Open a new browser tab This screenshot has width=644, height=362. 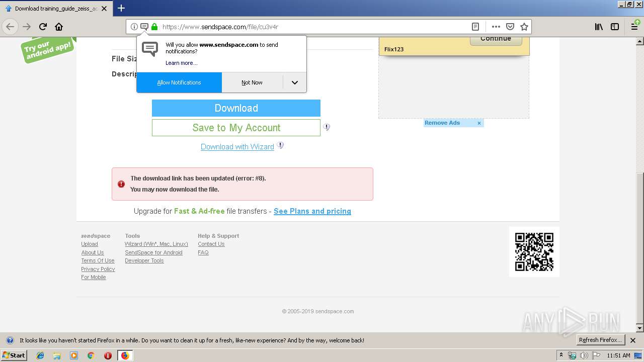[121, 8]
